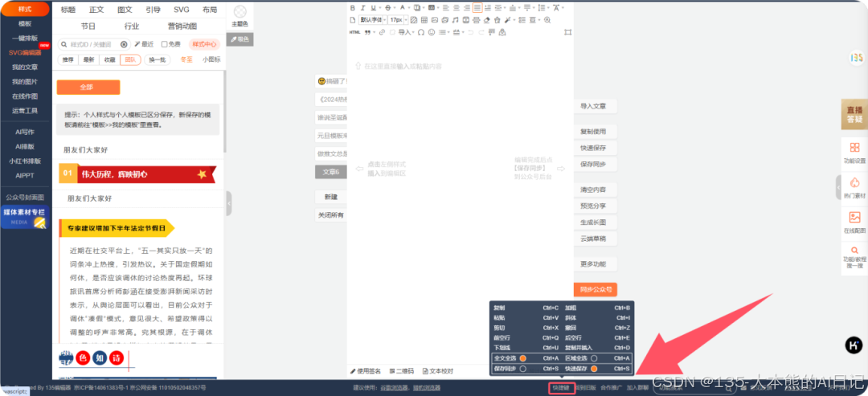Viewport: 868px width, 396px height.
Task: Open the blockquote style dropdown
Action: 375,32
